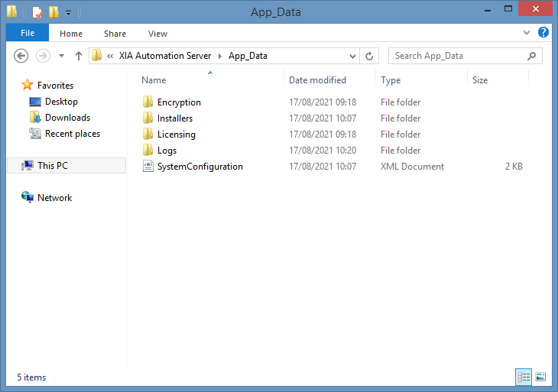Click the Encryption row File folder type
The height and width of the screenshot is (392, 558).
(x=401, y=102)
